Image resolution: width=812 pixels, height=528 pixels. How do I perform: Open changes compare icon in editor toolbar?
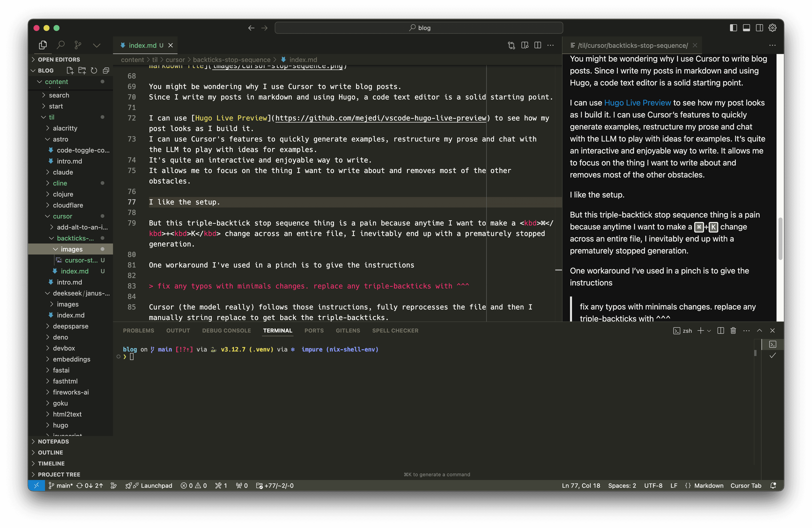tap(511, 45)
